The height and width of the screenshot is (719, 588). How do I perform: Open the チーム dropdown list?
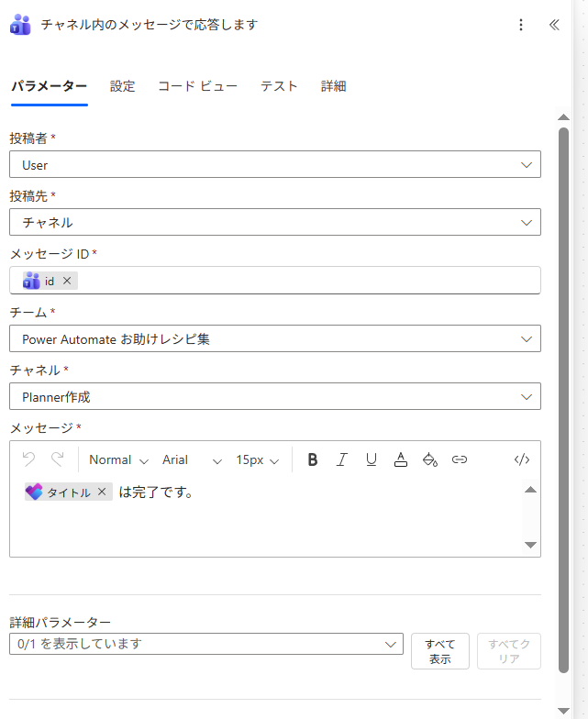tap(275, 339)
